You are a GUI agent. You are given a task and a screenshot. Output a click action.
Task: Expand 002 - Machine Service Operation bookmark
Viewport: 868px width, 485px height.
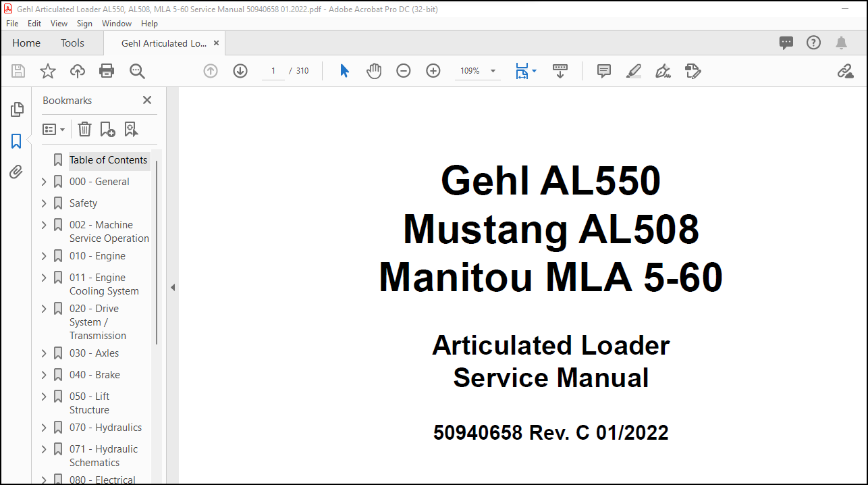(44, 225)
